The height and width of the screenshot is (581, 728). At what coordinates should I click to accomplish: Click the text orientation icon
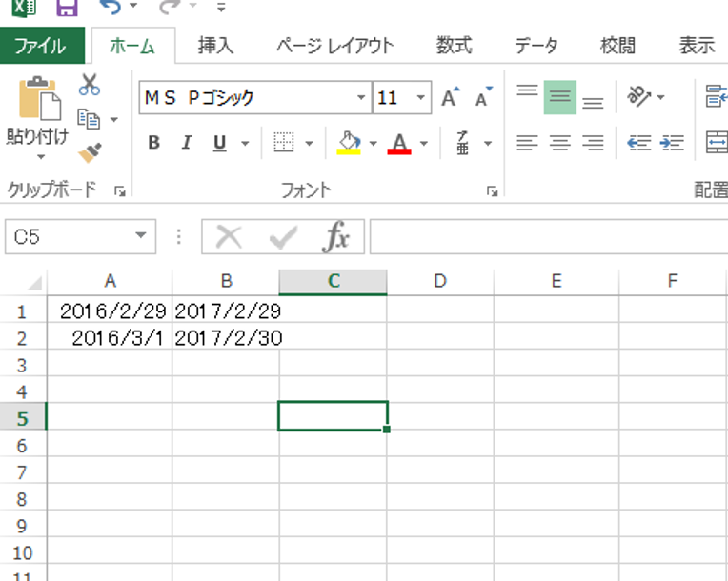tap(639, 96)
